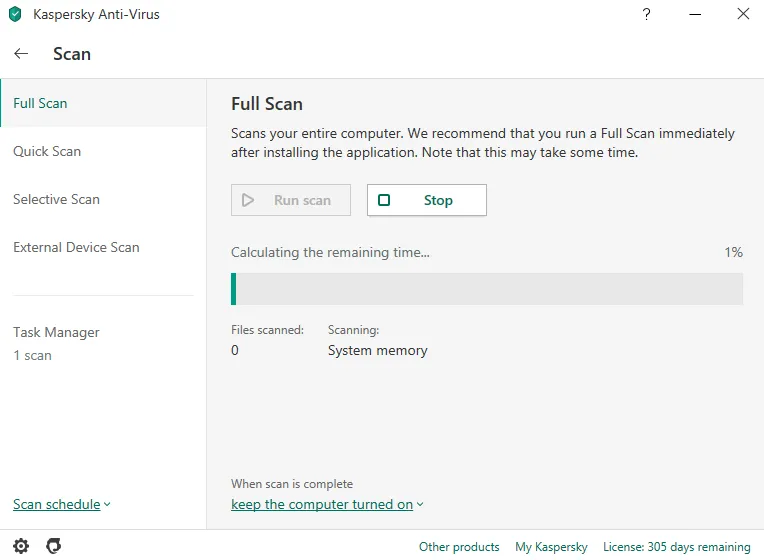The width and height of the screenshot is (764, 560).
Task: Click the Full Scan heading in the main panel
Action: [267, 104]
